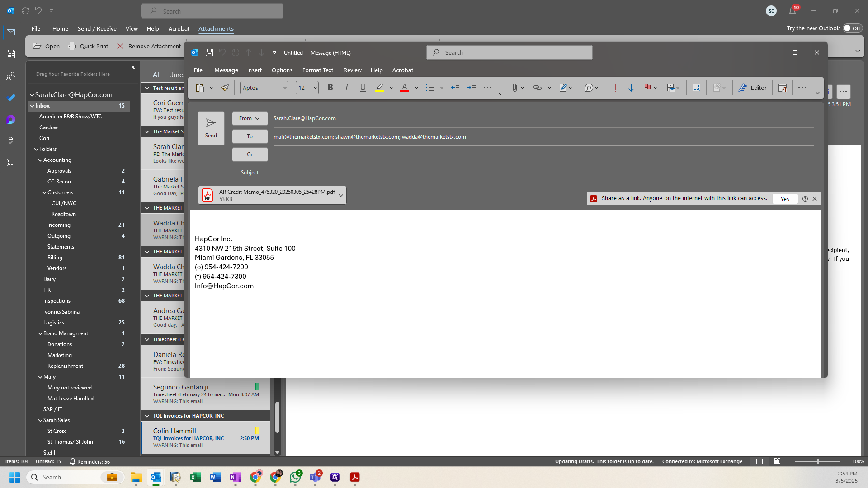Open Calendar in left navigation bar
Screen dimensions: 868x488
coord(11,54)
